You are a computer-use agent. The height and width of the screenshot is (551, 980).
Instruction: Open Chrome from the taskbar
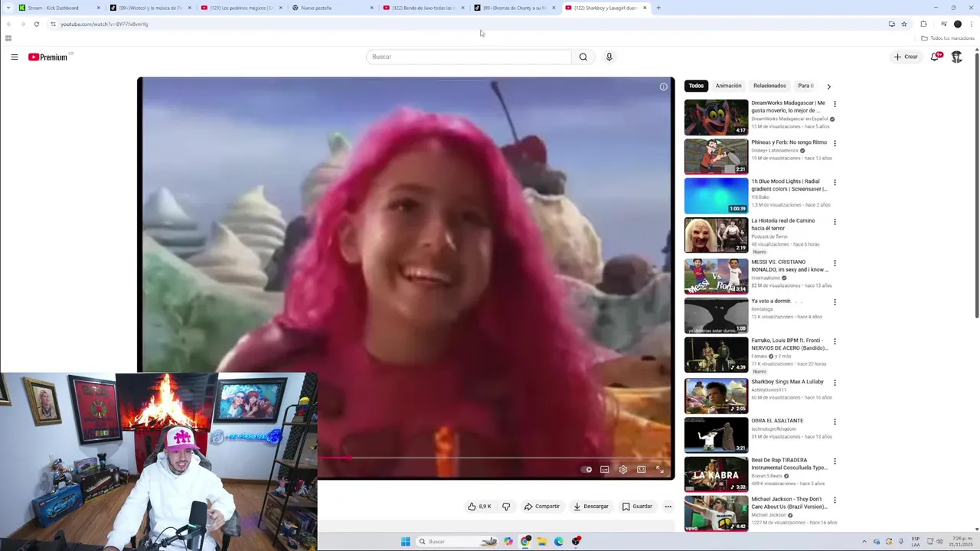pos(525,542)
